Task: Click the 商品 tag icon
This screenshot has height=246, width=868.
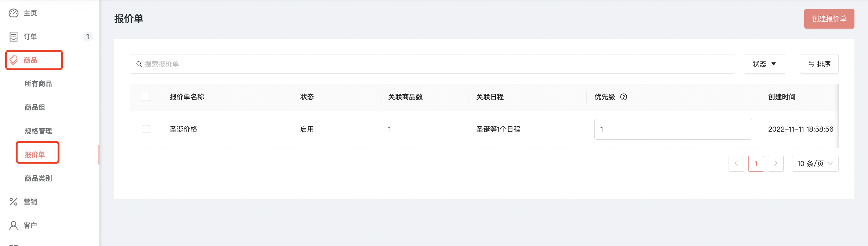Action: (14, 60)
